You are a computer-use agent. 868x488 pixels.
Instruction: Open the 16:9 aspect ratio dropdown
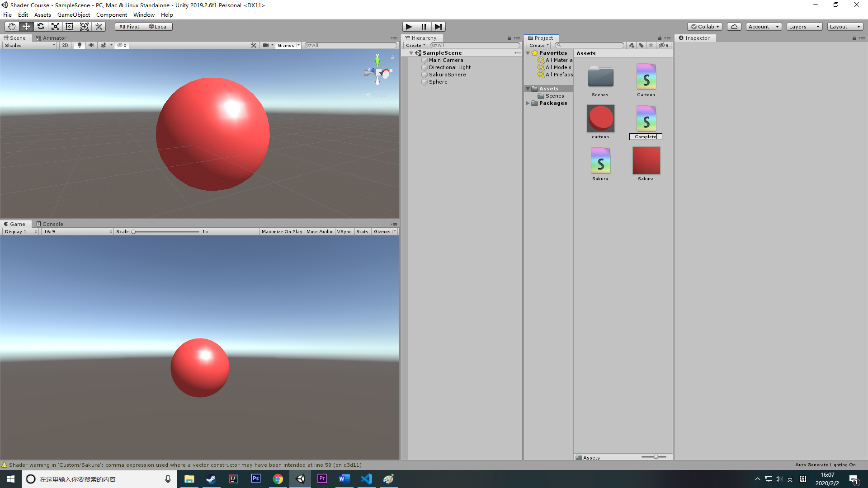pyautogui.click(x=78, y=231)
